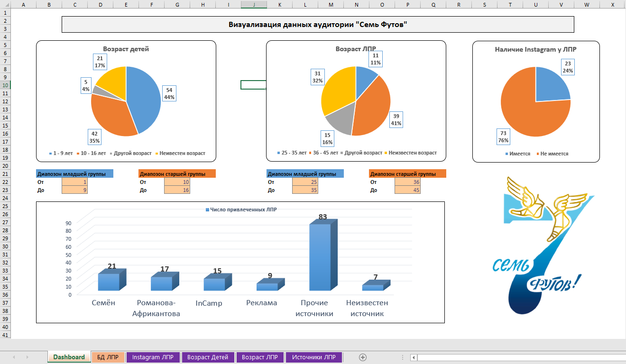Click the От cell showing 36
This screenshot has width=626, height=364.
pyautogui.click(x=407, y=181)
